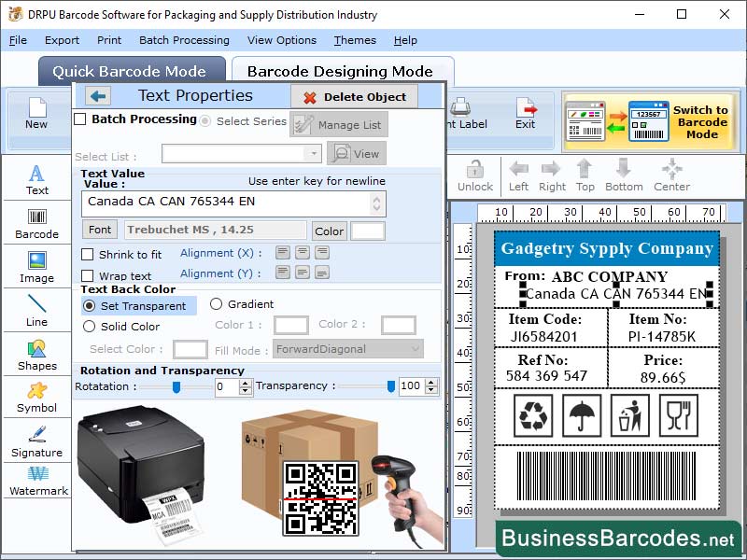Open the Themes menu
This screenshot has height=560, width=747.
coord(354,40)
